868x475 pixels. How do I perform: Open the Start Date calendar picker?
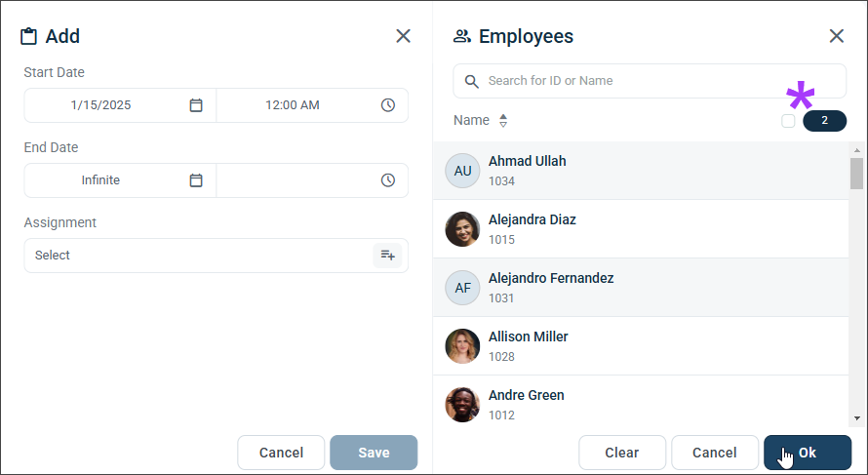pos(196,105)
